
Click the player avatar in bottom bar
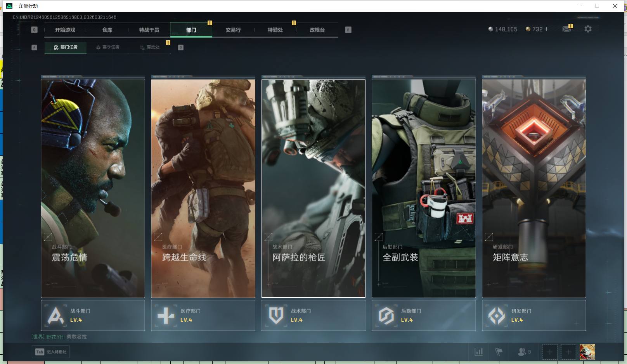point(587,352)
